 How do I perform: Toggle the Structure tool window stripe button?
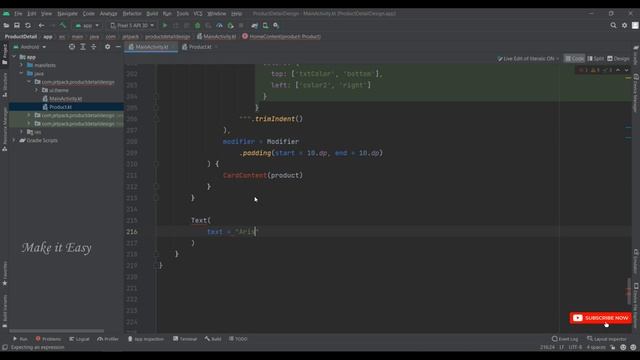4,85
